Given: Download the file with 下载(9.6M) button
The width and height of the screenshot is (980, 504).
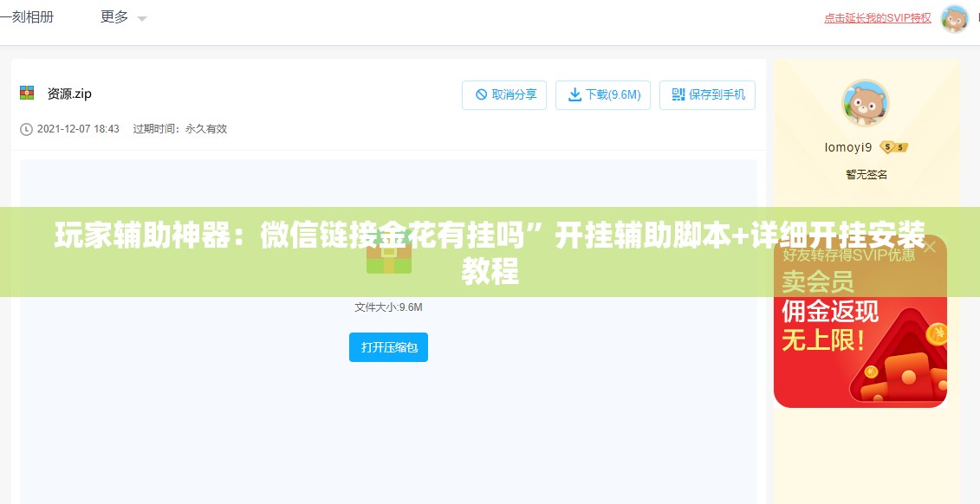Looking at the screenshot, I should pyautogui.click(x=603, y=95).
